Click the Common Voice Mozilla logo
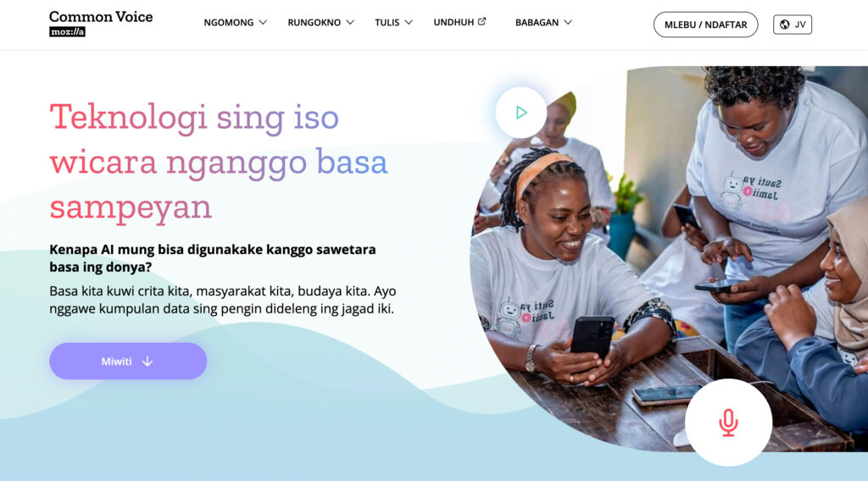Viewport: 868px width, 481px height. click(101, 24)
